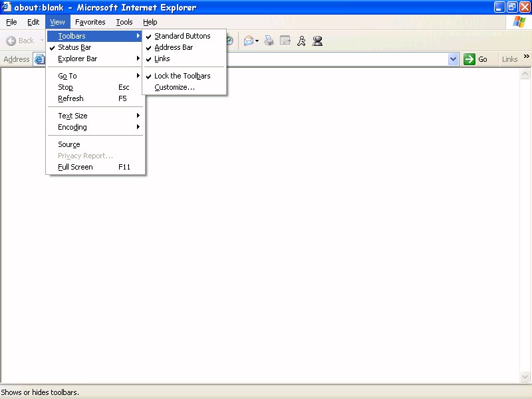
Task: Open the Text Size submenu
Action: pyautogui.click(x=96, y=116)
